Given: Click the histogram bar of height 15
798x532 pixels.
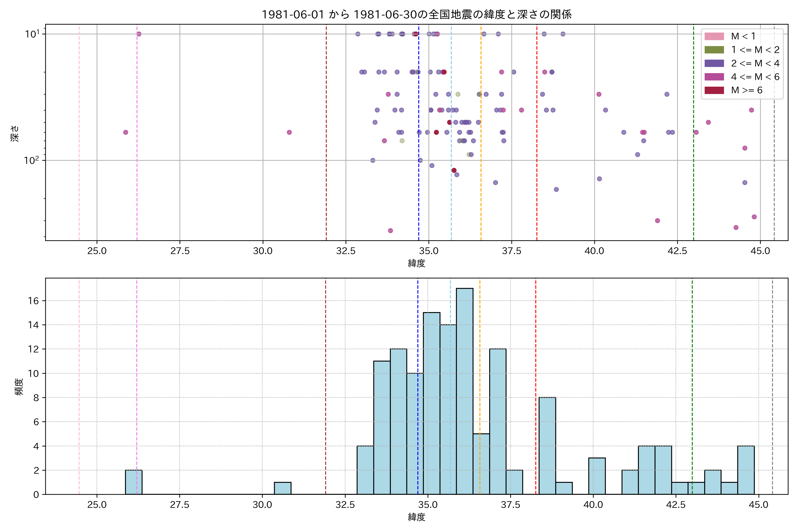Looking at the screenshot, I should [432, 403].
